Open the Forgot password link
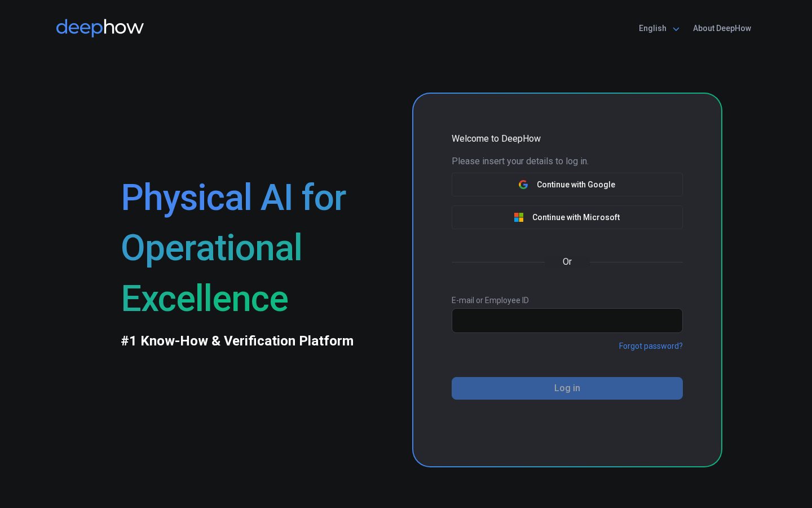812x508 pixels. click(651, 346)
